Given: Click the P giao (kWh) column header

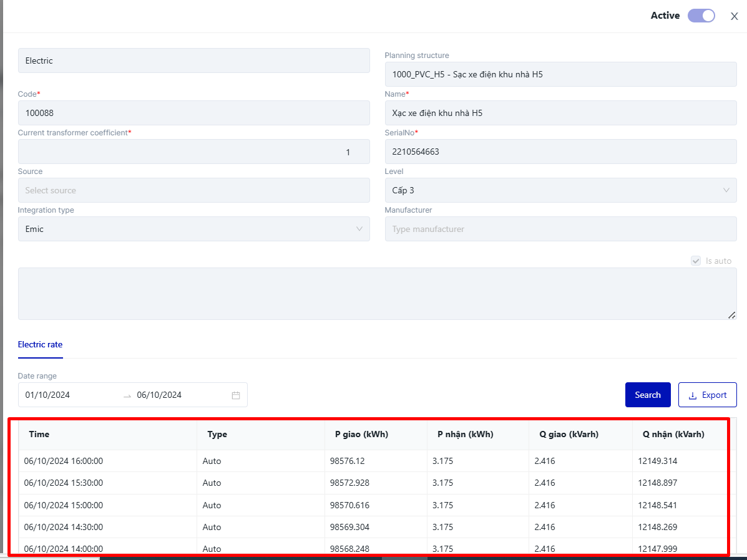Looking at the screenshot, I should pyautogui.click(x=357, y=434).
